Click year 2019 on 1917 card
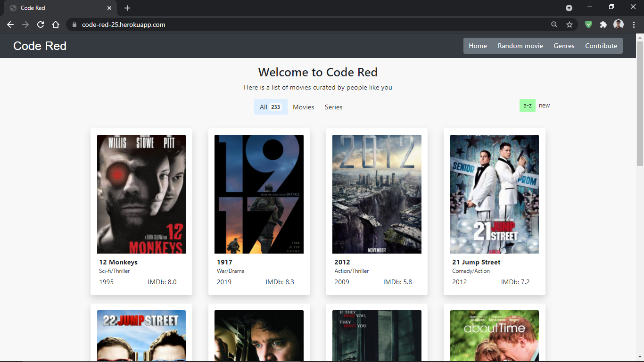 click(224, 282)
